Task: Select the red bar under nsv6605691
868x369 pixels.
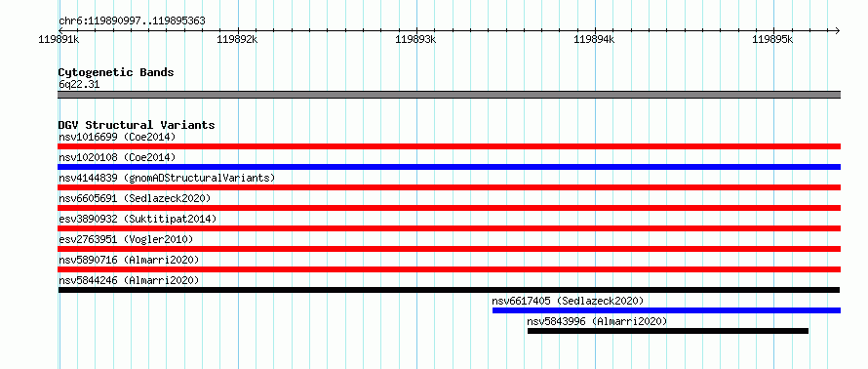Action: [449, 208]
